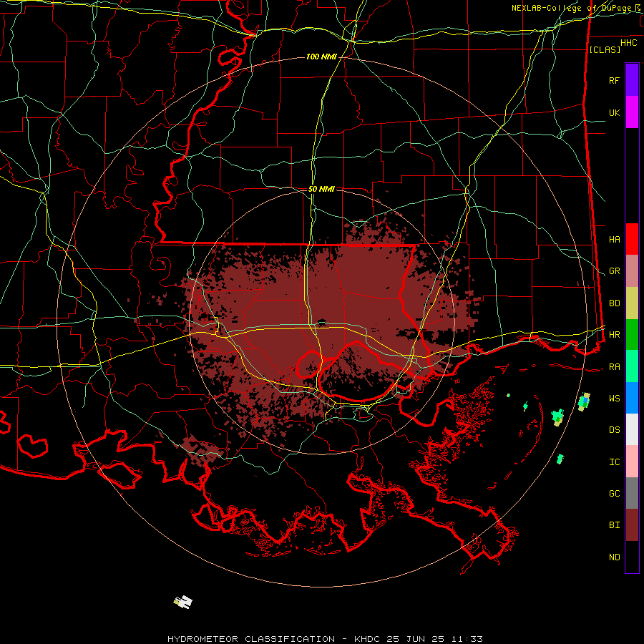Click the ND black legend swatch
644x644 pixels.
pos(632,557)
